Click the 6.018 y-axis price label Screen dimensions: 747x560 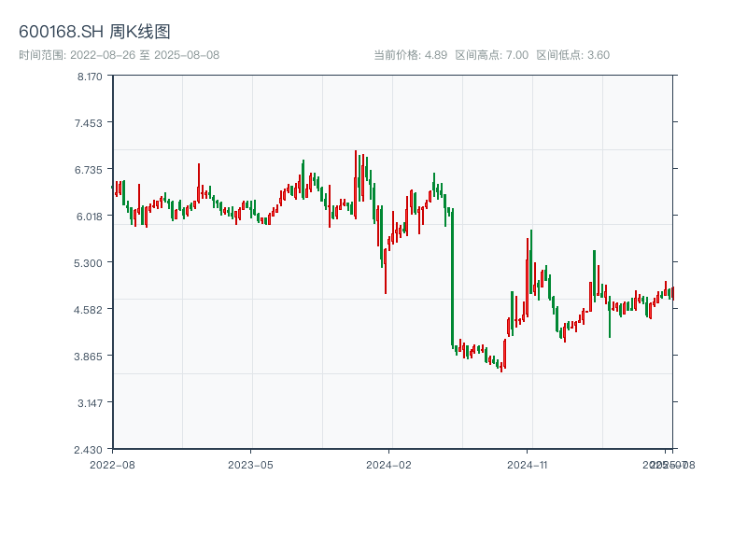click(91, 216)
